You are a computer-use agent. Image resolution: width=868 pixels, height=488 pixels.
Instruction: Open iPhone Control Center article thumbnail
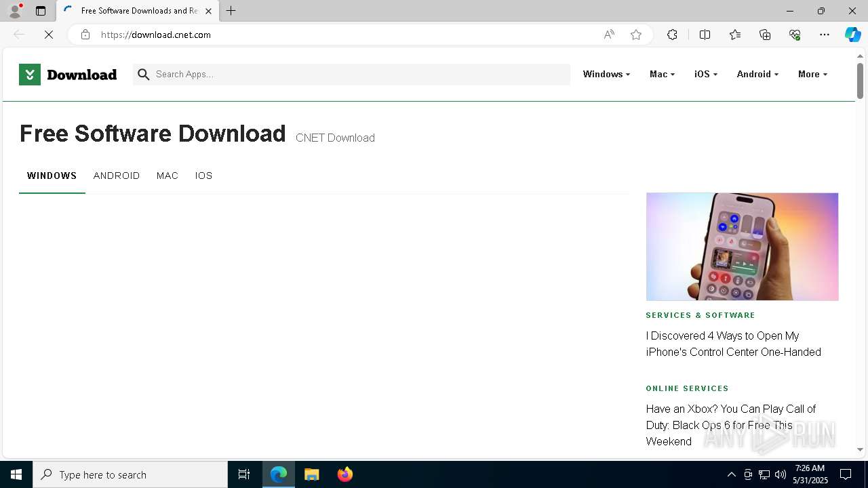tap(742, 247)
